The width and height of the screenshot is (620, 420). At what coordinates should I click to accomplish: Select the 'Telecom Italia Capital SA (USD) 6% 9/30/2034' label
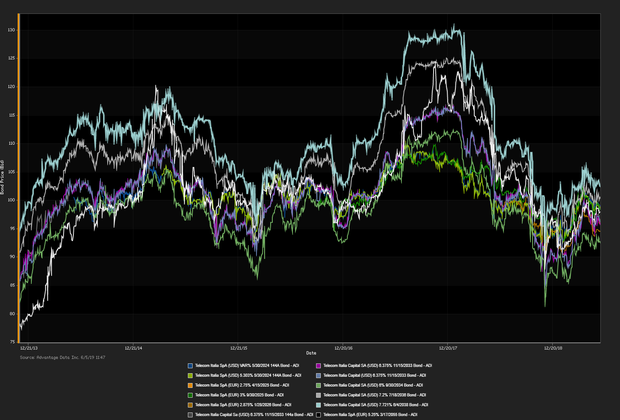(x=373, y=386)
